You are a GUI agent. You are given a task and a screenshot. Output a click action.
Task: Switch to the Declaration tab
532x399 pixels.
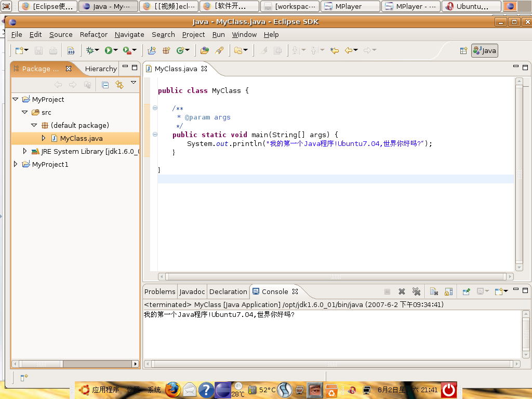228,291
